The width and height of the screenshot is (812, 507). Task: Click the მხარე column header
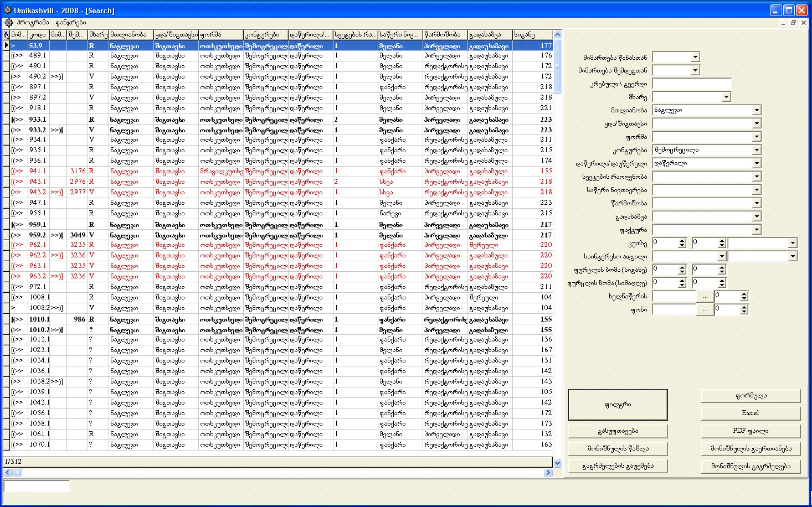coord(99,35)
